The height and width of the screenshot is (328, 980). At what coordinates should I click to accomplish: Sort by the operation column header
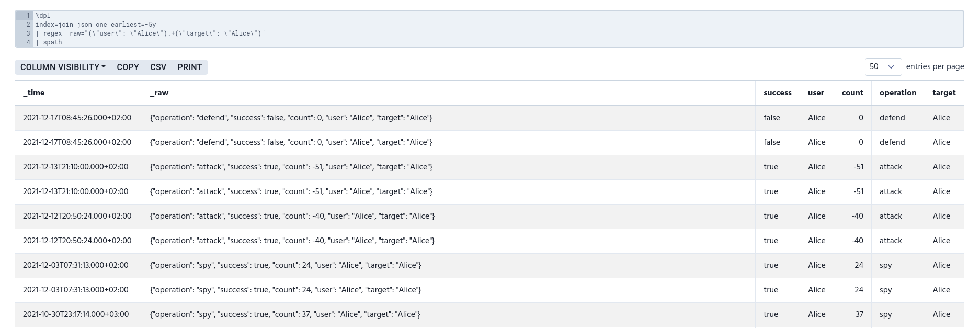coord(897,93)
